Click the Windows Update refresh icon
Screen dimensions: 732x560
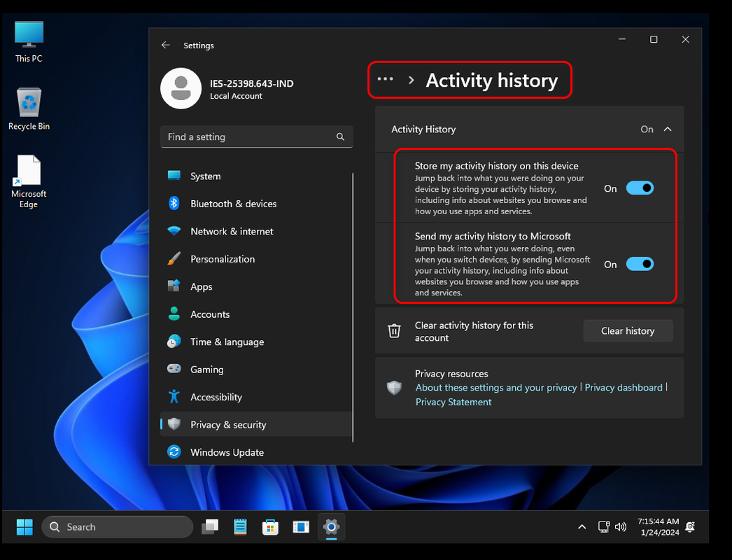coord(174,451)
